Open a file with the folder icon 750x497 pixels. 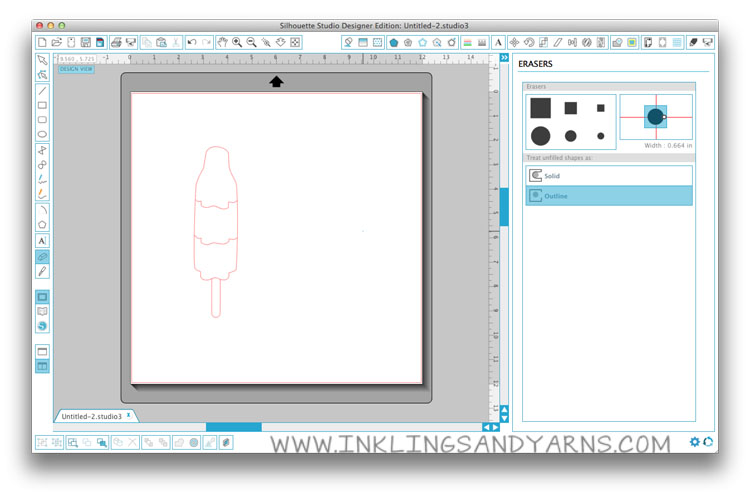pyautogui.click(x=56, y=43)
